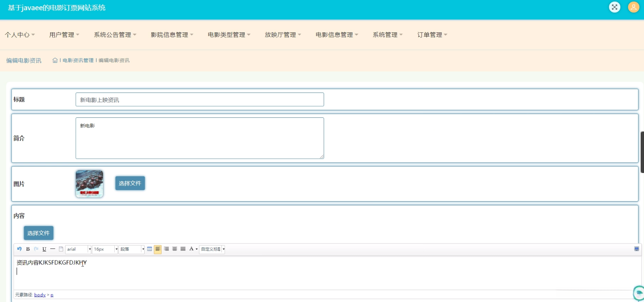Expand the 用户管理 menu
The height and width of the screenshot is (302, 644).
(64, 35)
